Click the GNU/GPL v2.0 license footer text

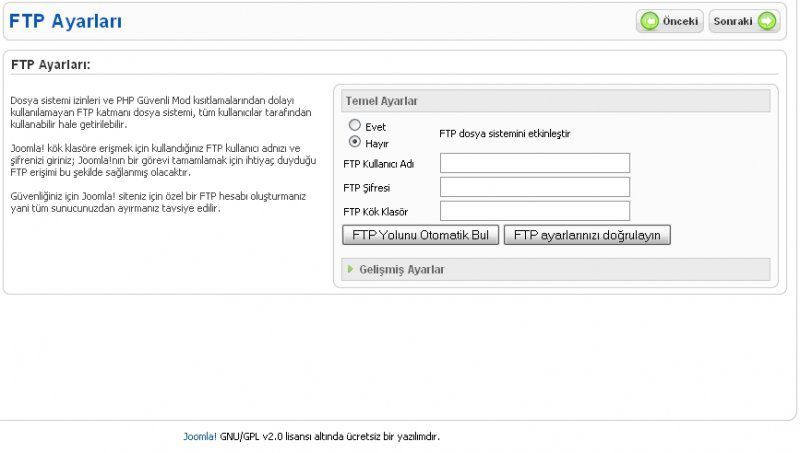(329, 436)
